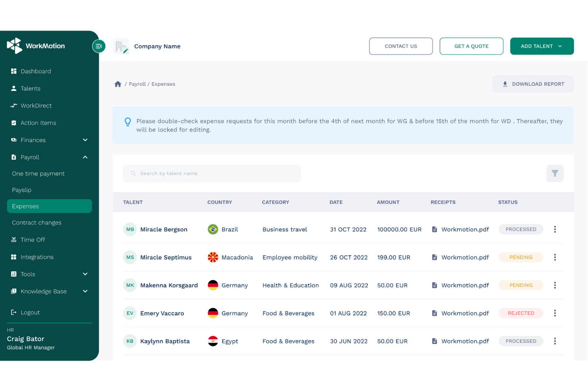Click the filter icon above the table

click(x=555, y=173)
